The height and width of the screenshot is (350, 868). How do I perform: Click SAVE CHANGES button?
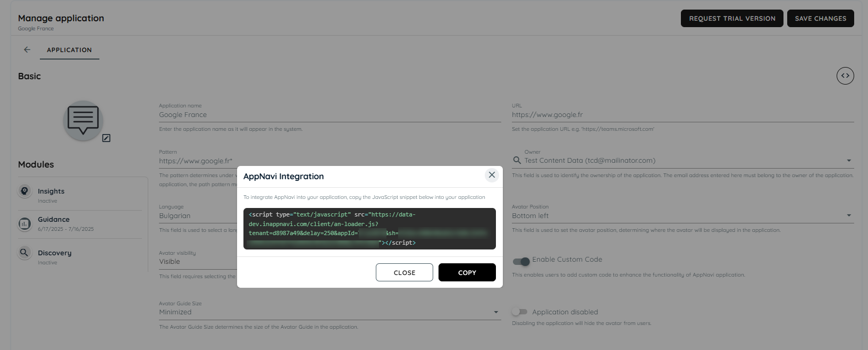point(821,18)
